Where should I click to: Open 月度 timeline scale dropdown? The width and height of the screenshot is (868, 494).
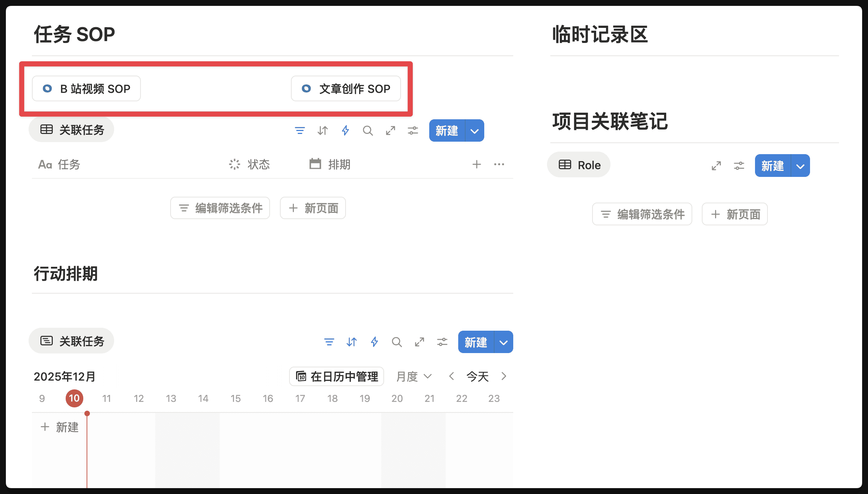(x=414, y=377)
